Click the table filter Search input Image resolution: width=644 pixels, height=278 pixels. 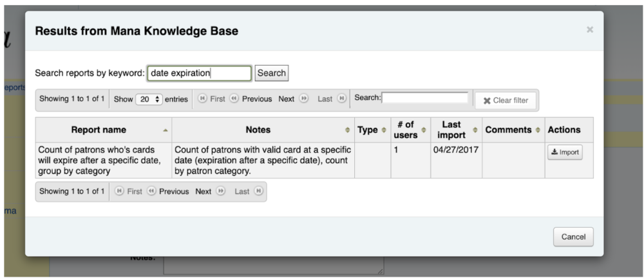click(x=424, y=98)
